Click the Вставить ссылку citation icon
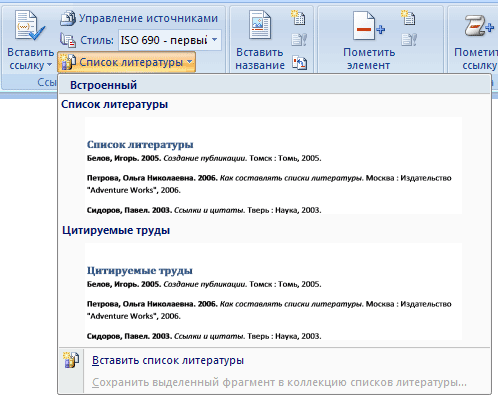Image resolution: width=498 pixels, height=407 pixels. (x=30, y=25)
